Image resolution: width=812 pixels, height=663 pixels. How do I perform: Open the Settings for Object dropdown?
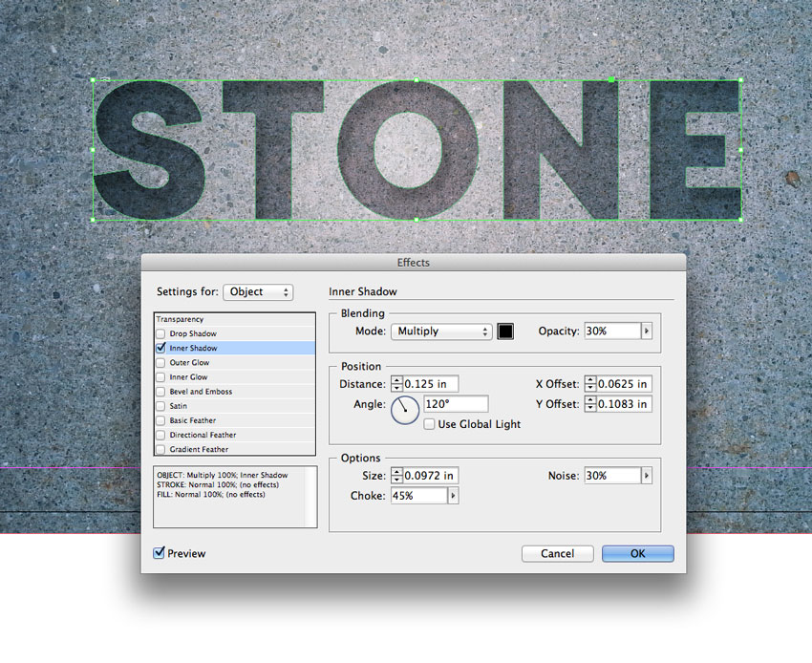(258, 293)
